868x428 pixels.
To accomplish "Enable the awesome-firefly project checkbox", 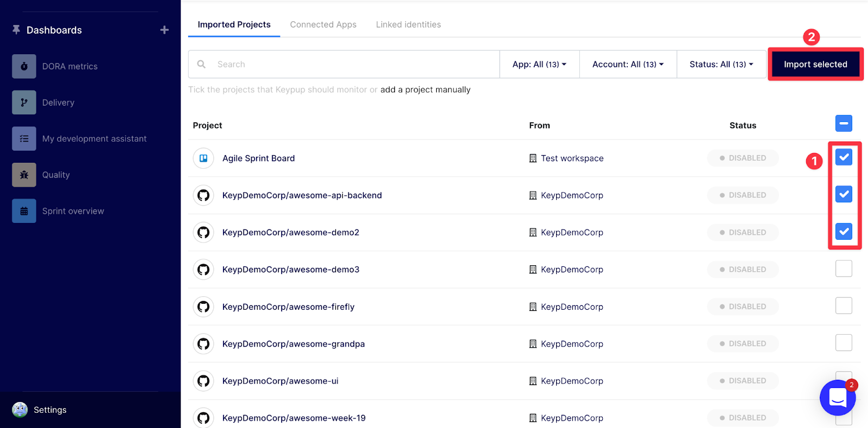I will point(843,306).
